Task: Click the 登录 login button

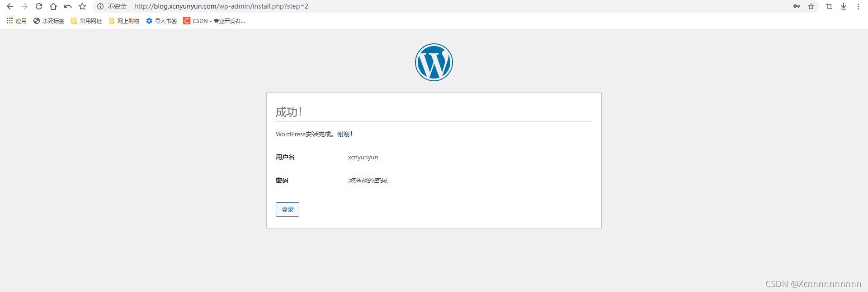Action: coord(288,209)
